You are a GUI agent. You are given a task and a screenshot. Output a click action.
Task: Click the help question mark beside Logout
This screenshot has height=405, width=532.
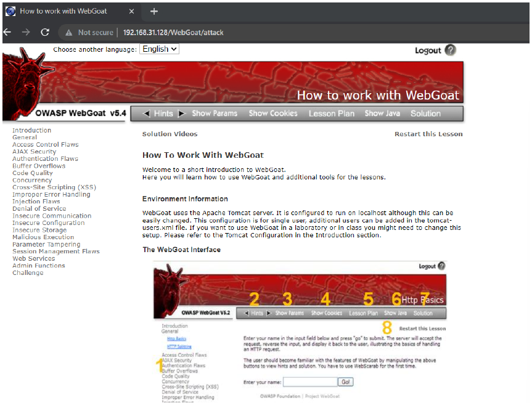[x=450, y=50]
